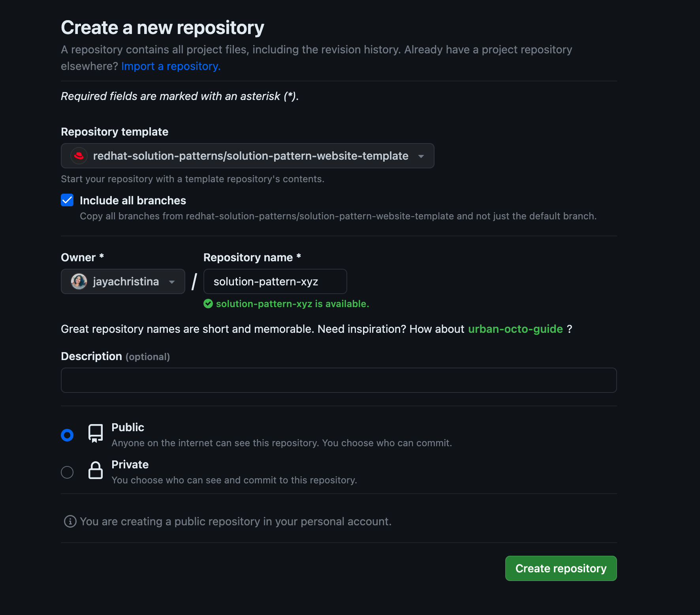Follow the Import a repository link
700x615 pixels.
pyautogui.click(x=171, y=66)
